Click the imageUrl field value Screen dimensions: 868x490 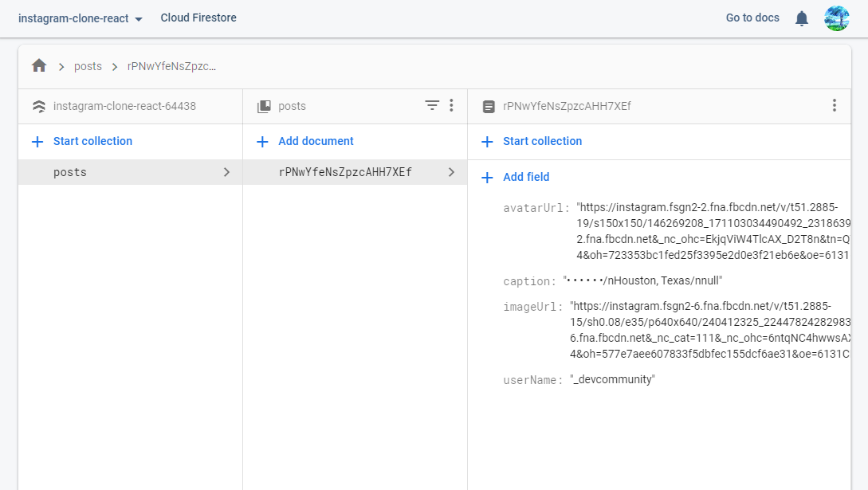[709, 330]
